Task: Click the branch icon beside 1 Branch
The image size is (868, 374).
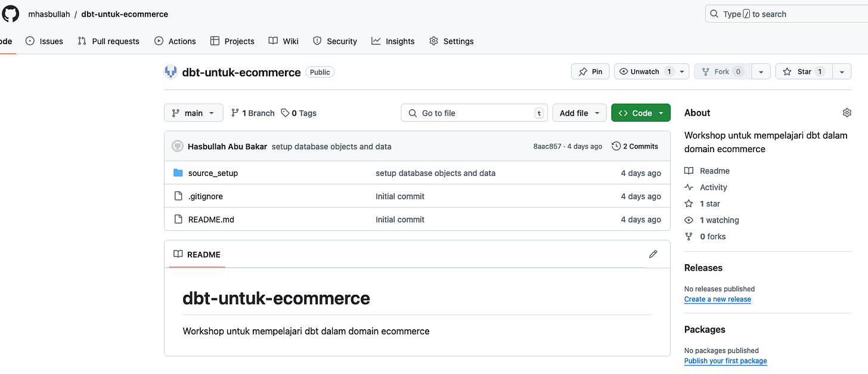Action: [x=235, y=113]
